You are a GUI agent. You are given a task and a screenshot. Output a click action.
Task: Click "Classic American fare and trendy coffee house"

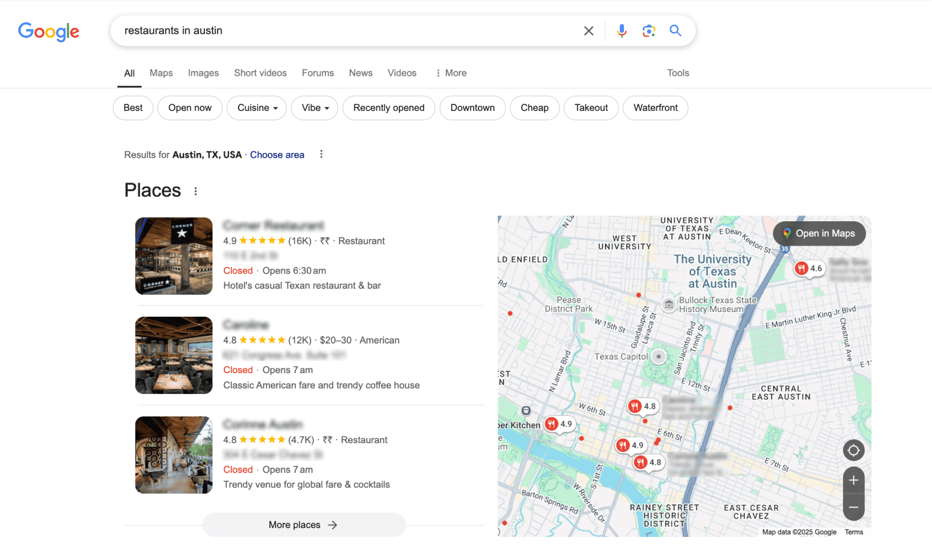(x=322, y=385)
